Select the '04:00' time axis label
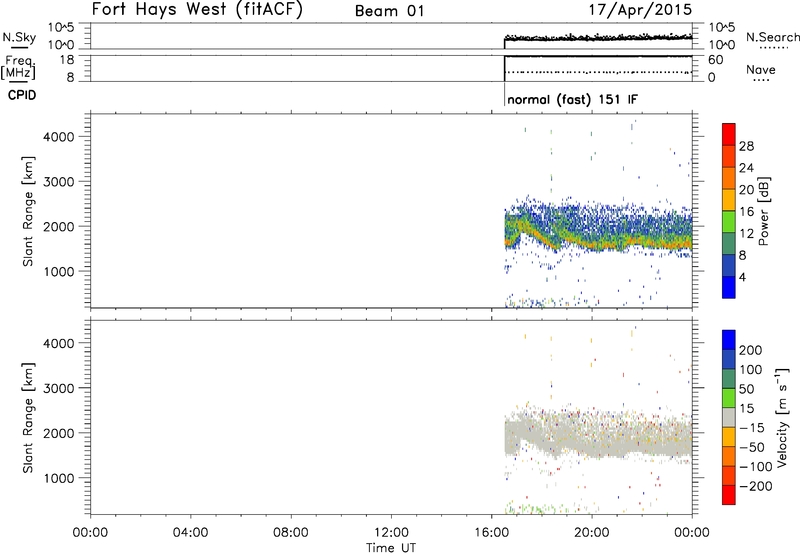800x554 pixels. 190,533
